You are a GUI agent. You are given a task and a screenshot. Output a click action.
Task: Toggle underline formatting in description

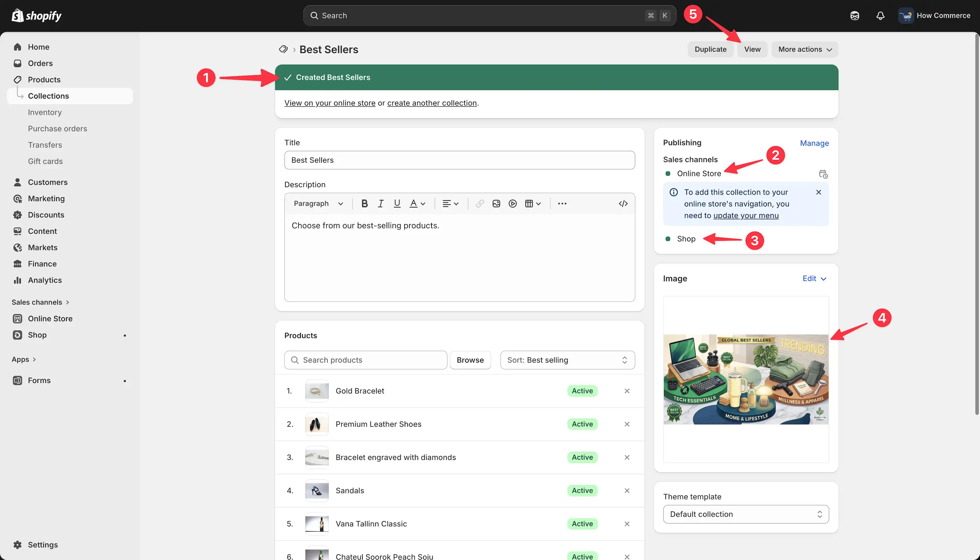(x=397, y=203)
